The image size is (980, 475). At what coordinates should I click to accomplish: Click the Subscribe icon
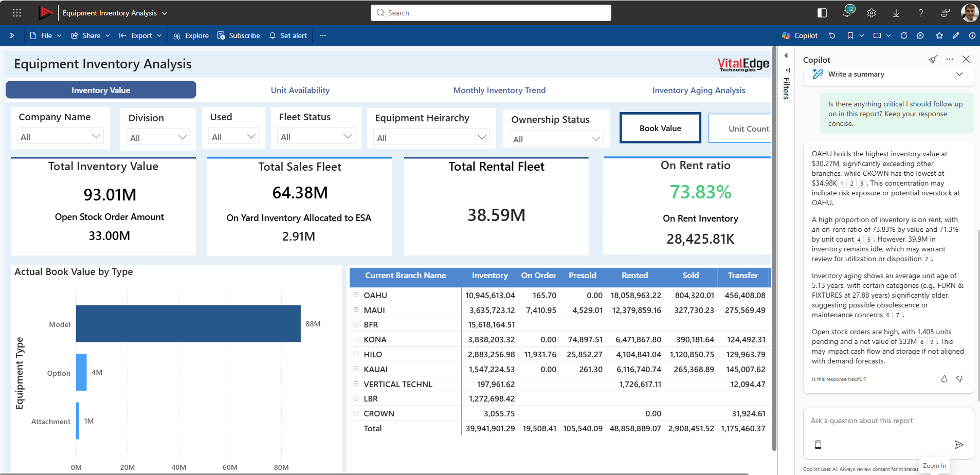[x=222, y=35]
